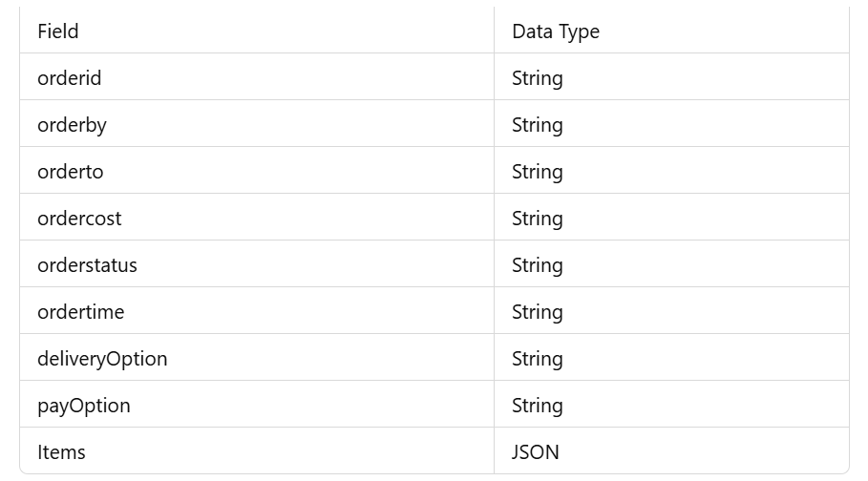Select the ordertime field cell
The image size is (868, 481).
[x=257, y=310]
